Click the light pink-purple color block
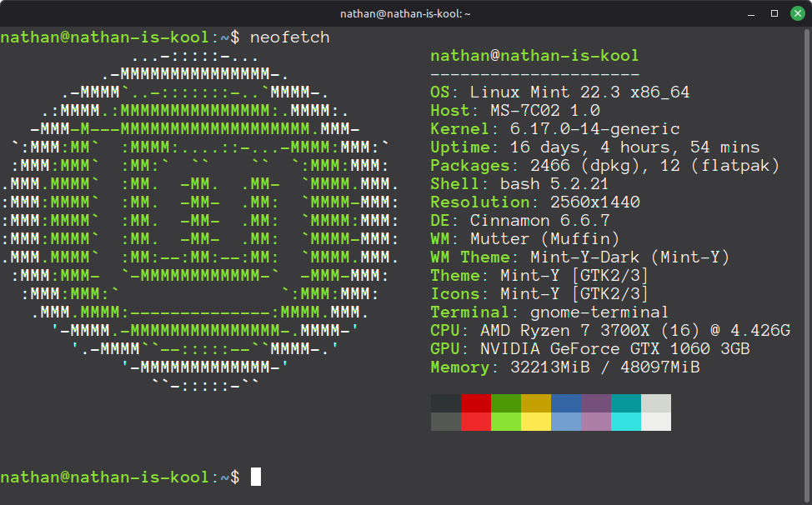812x505 pixels. [596, 422]
